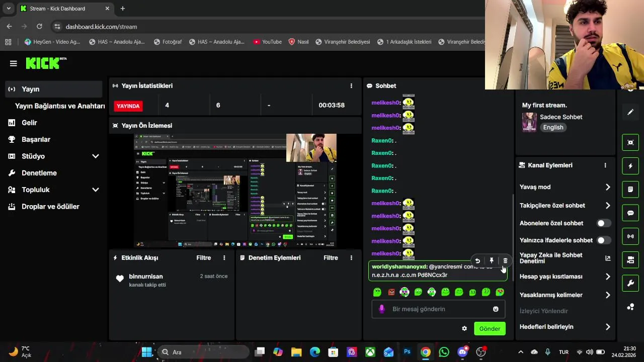Open the Kanal Eylemleri three-dot menu
The image size is (644, 362).
pos(605,165)
